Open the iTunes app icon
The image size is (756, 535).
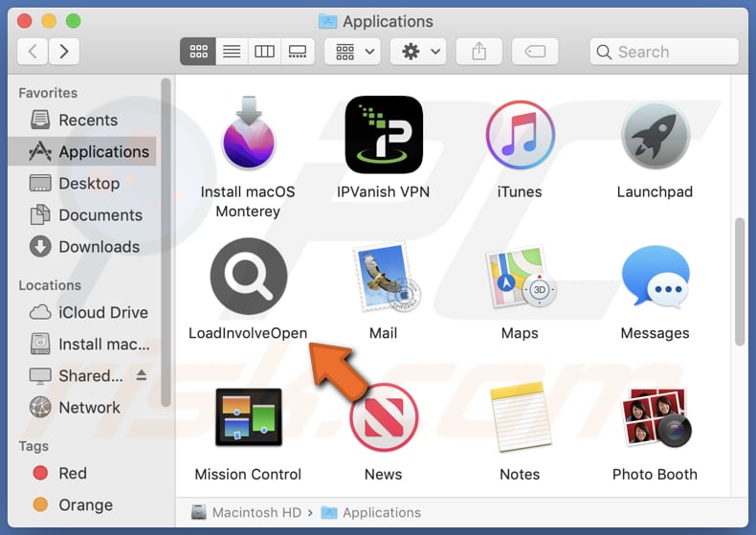520,135
